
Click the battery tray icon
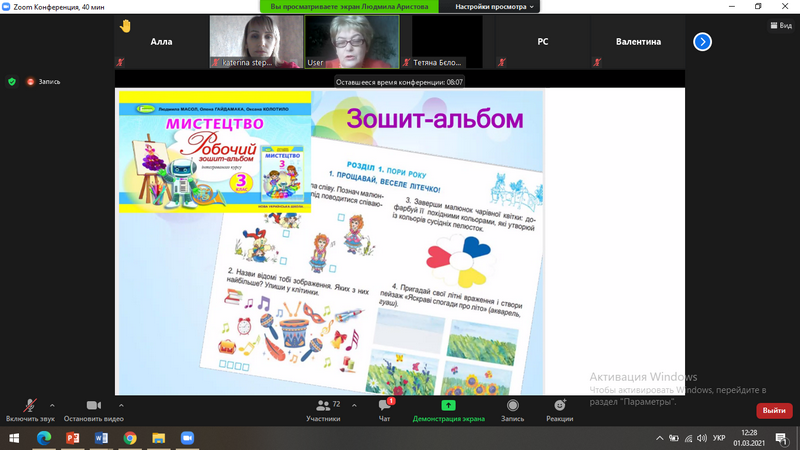click(674, 438)
